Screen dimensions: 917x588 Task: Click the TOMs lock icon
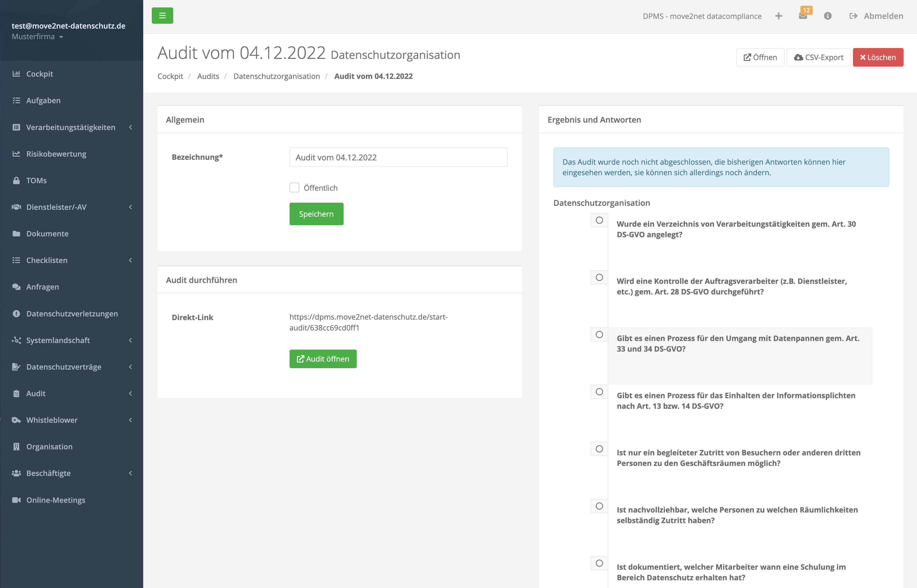click(16, 180)
